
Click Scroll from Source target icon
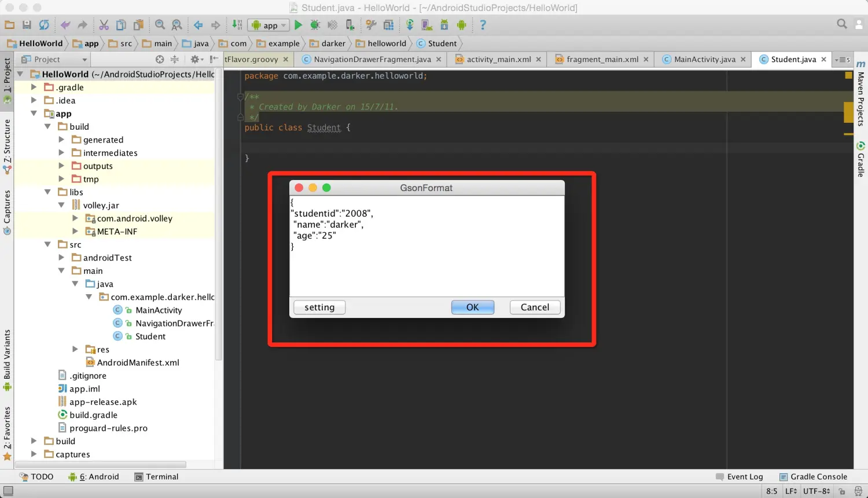click(160, 59)
